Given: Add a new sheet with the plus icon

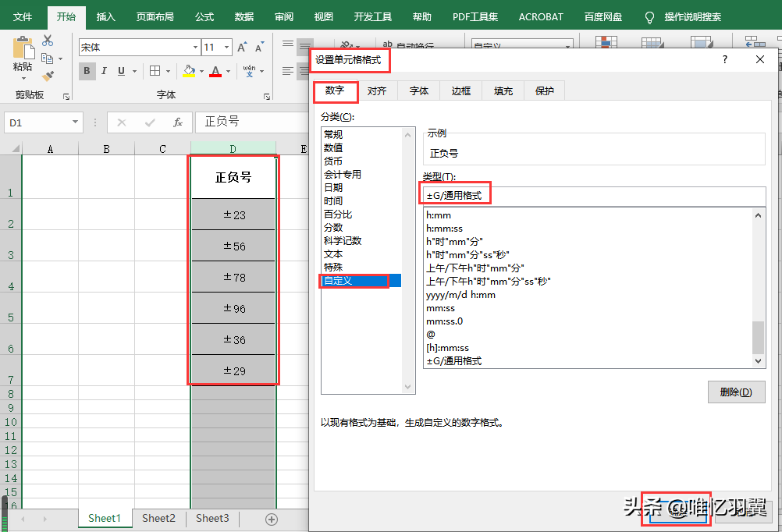Looking at the screenshot, I should click(272, 520).
